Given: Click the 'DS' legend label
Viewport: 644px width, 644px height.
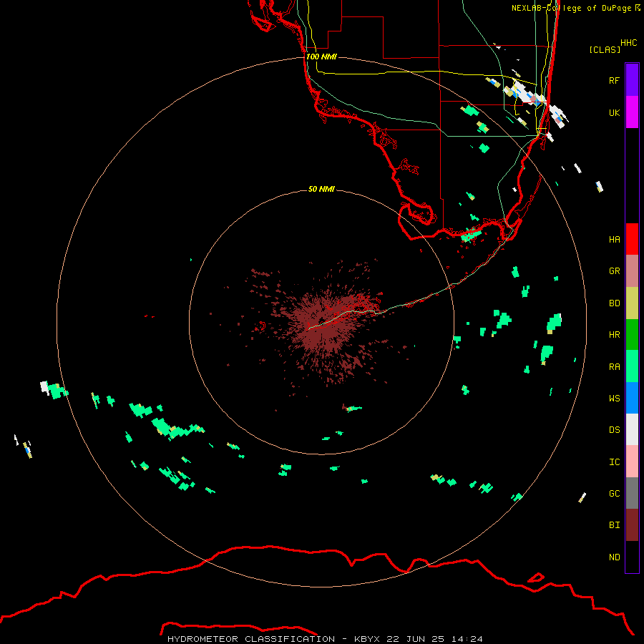Looking at the screenshot, I should click(614, 430).
